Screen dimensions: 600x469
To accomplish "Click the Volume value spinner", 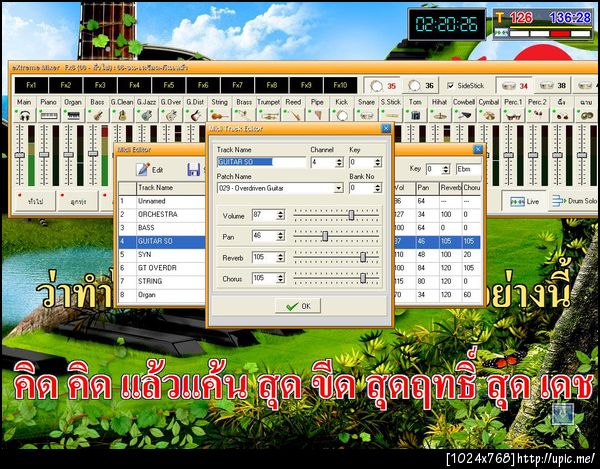I will click(280, 215).
